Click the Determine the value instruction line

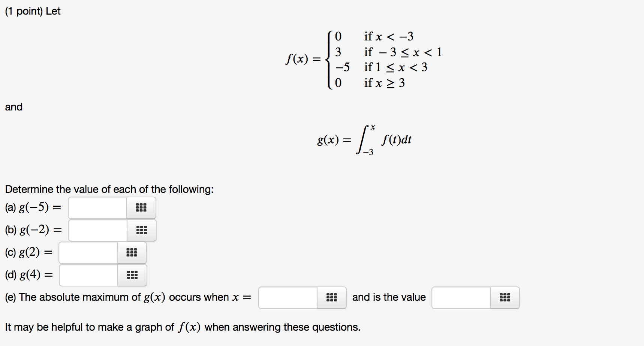coord(109,189)
